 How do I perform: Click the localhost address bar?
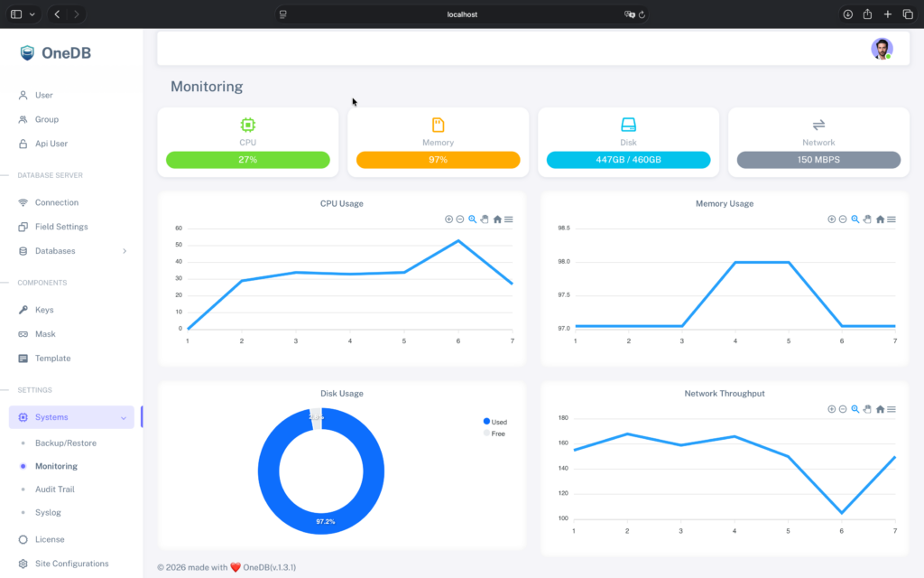[462, 14]
